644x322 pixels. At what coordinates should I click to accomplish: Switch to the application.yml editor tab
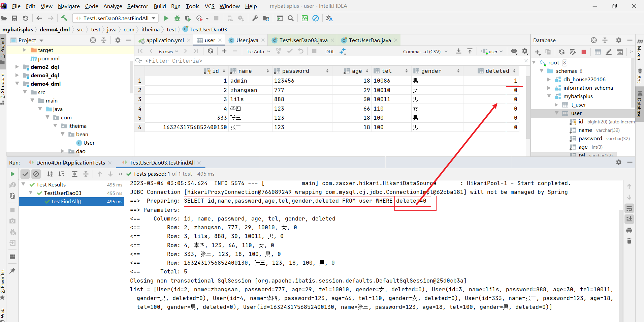(164, 40)
